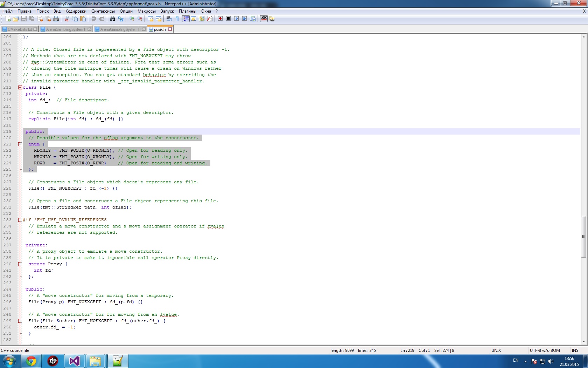The image size is (588, 368).
Task: Open Find with the binoculars icon
Action: 112,19
